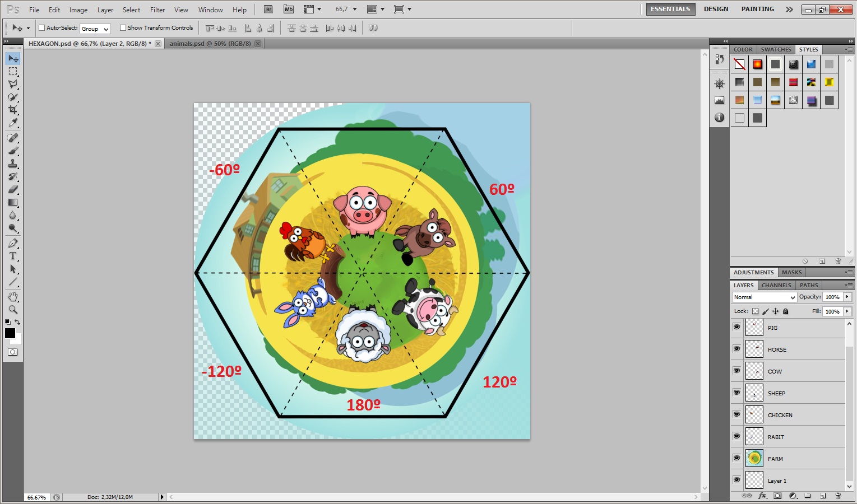Image resolution: width=857 pixels, height=504 pixels.
Task: Switch to the Masks tab
Action: 792,273
